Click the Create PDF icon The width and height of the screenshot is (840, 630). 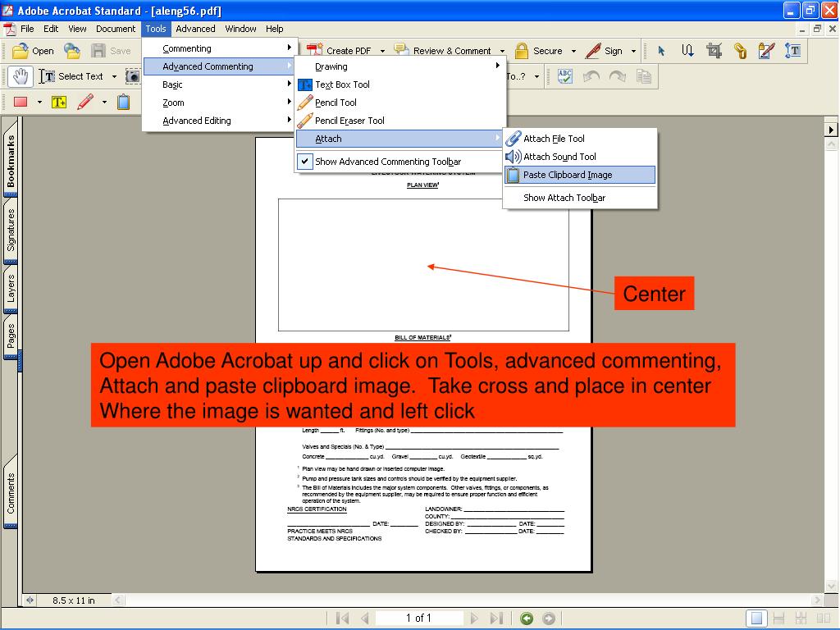[314, 50]
